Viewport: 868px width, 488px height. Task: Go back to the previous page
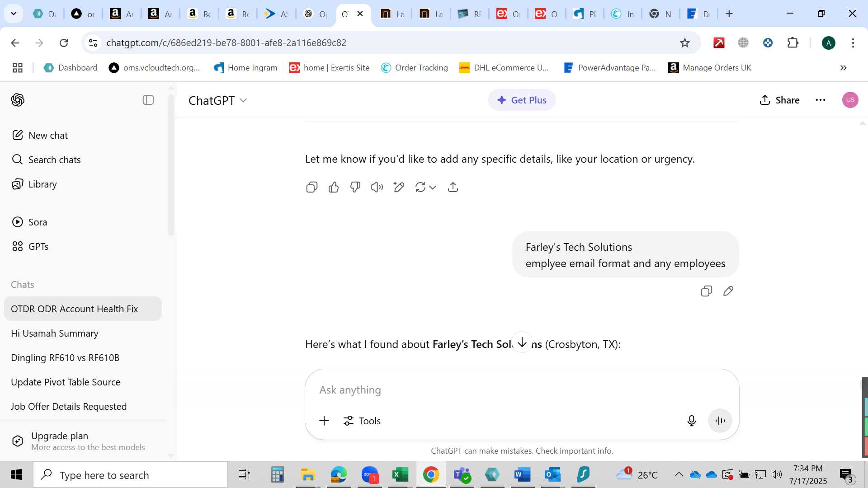coord(15,43)
